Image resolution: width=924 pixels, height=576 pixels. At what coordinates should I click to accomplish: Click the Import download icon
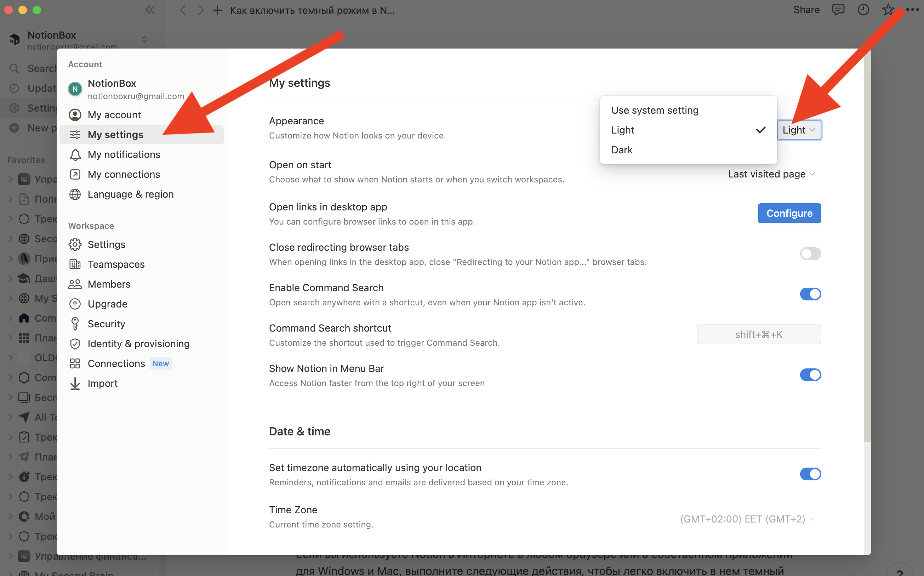(x=75, y=383)
